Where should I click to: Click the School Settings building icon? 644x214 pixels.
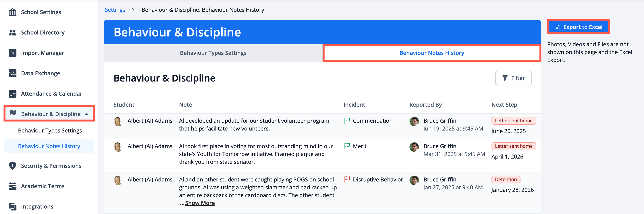pos(12,12)
